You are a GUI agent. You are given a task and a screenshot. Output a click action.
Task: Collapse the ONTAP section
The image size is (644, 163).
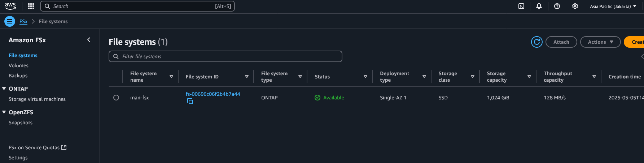(4, 89)
